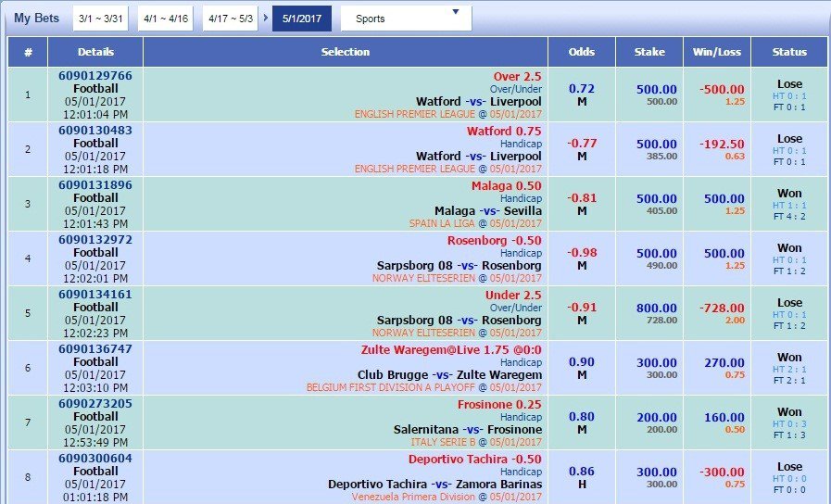
Task: Click the My Bets title
Action: click(x=36, y=18)
